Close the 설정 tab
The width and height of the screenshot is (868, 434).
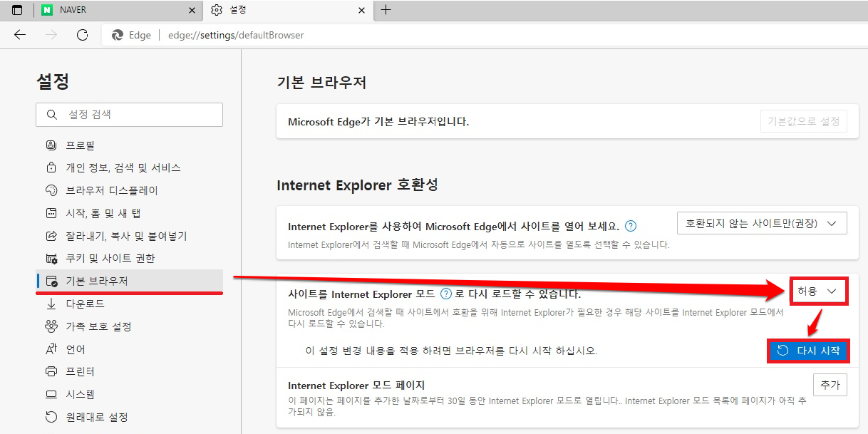click(362, 10)
